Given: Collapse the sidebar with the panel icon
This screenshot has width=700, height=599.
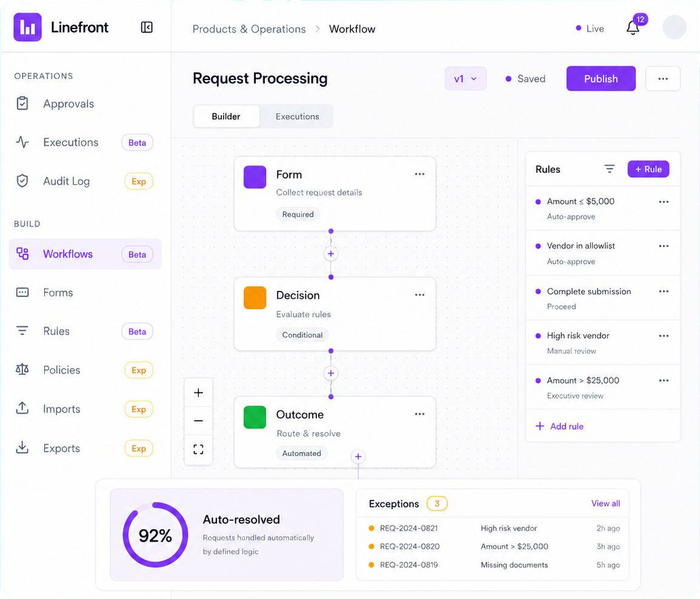Looking at the screenshot, I should [147, 27].
